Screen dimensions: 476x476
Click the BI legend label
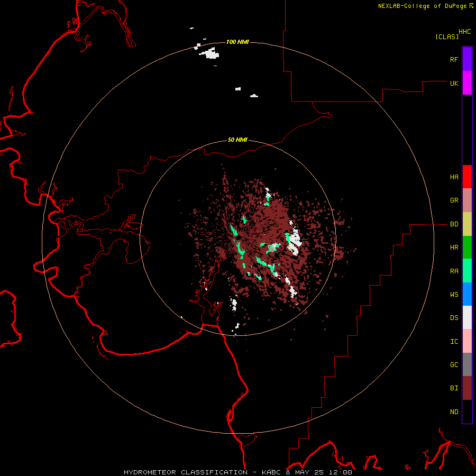pos(454,388)
